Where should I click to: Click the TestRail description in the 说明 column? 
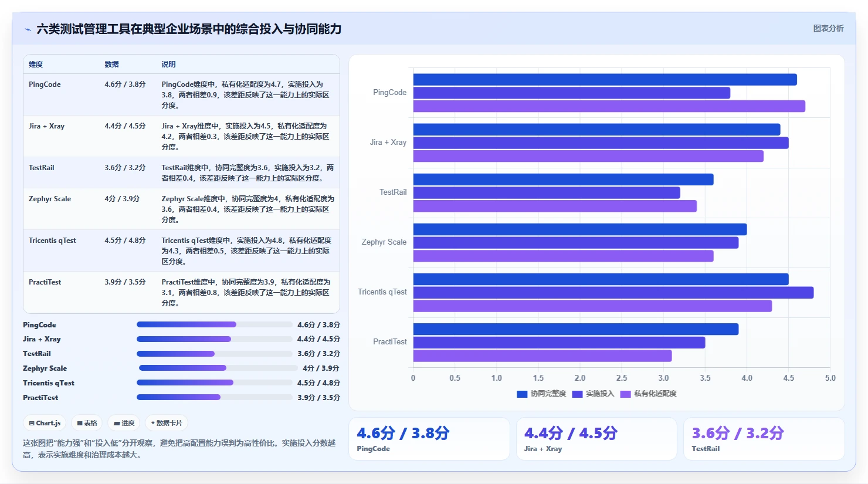247,173
